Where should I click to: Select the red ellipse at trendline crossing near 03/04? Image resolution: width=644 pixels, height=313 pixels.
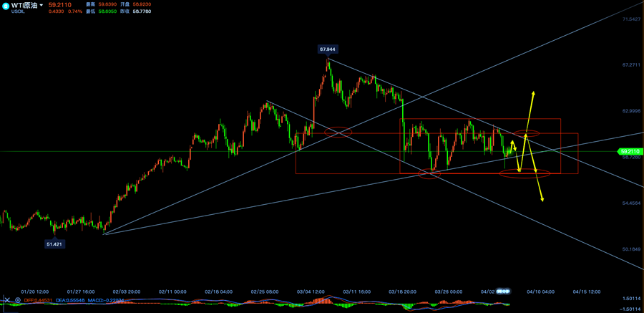[x=338, y=132]
